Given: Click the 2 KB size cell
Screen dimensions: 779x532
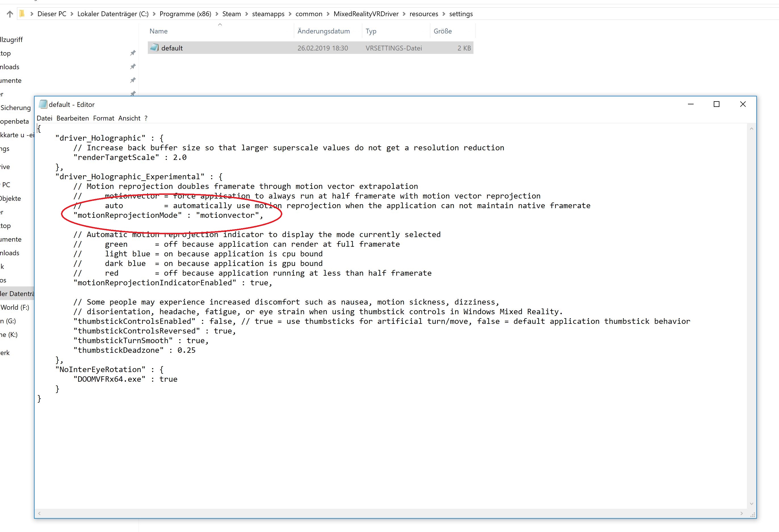Looking at the screenshot, I should pos(464,48).
